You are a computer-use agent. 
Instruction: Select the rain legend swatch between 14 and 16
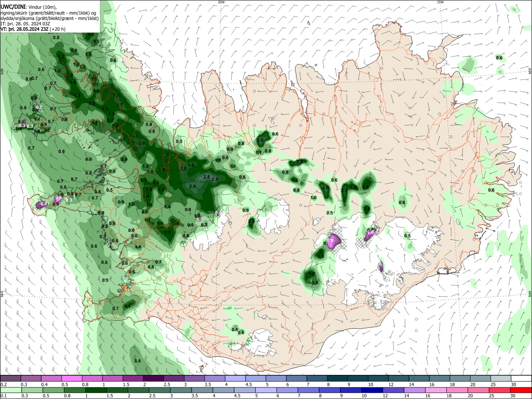(414, 390)
